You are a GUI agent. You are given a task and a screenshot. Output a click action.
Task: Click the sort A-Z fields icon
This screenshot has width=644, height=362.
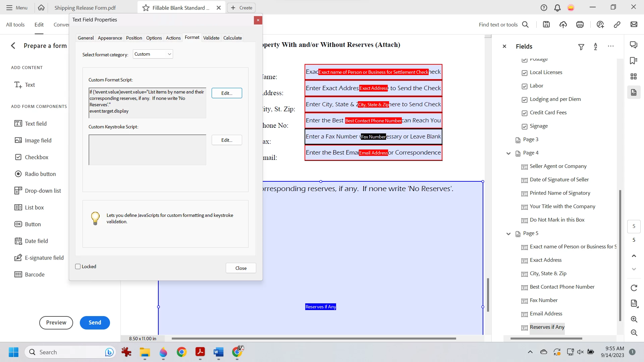coord(596,47)
